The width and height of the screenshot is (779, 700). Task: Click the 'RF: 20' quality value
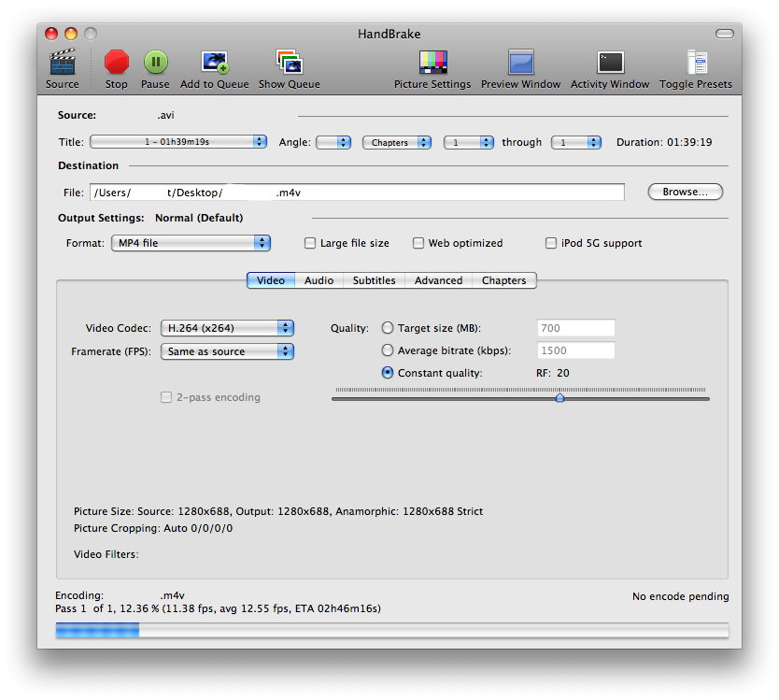point(553,373)
